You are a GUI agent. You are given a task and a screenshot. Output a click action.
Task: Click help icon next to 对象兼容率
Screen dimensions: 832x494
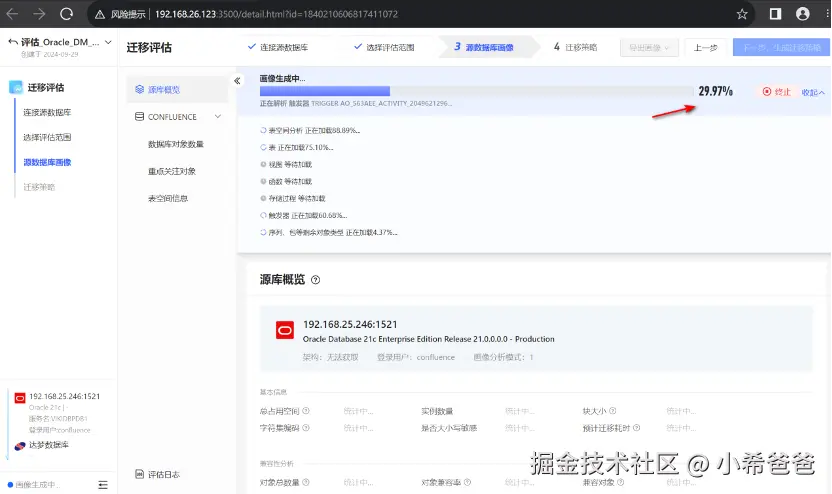[467, 482]
